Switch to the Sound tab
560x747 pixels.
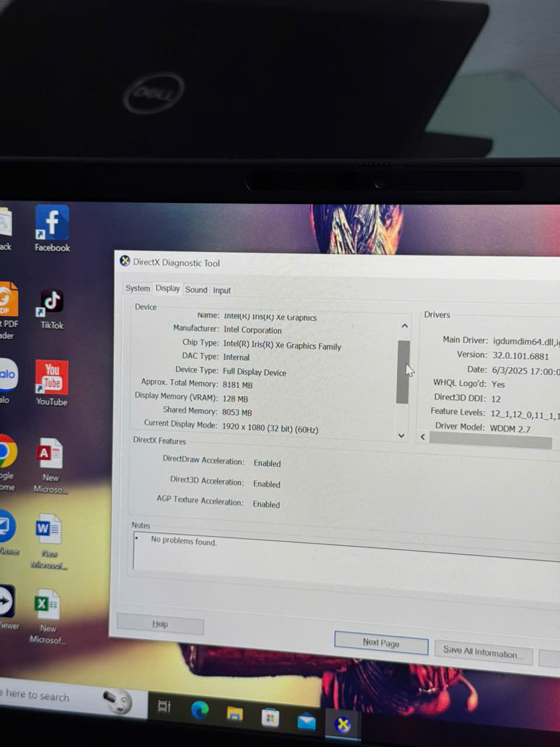pyautogui.click(x=196, y=289)
